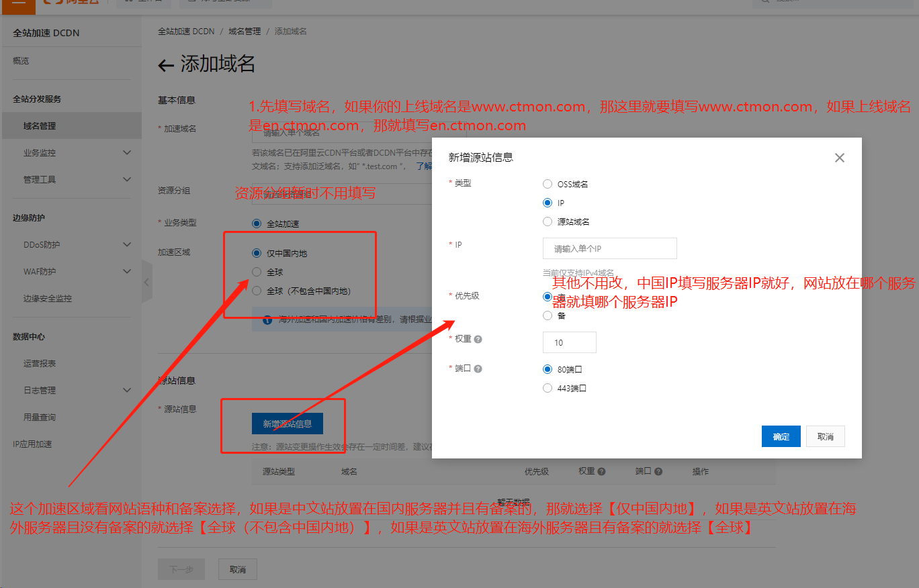Select 源站域名 source type
This screenshot has height=588, width=919.
tap(548, 222)
